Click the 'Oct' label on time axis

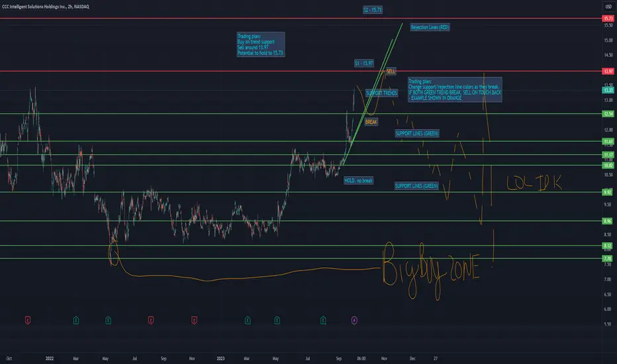point(9,359)
